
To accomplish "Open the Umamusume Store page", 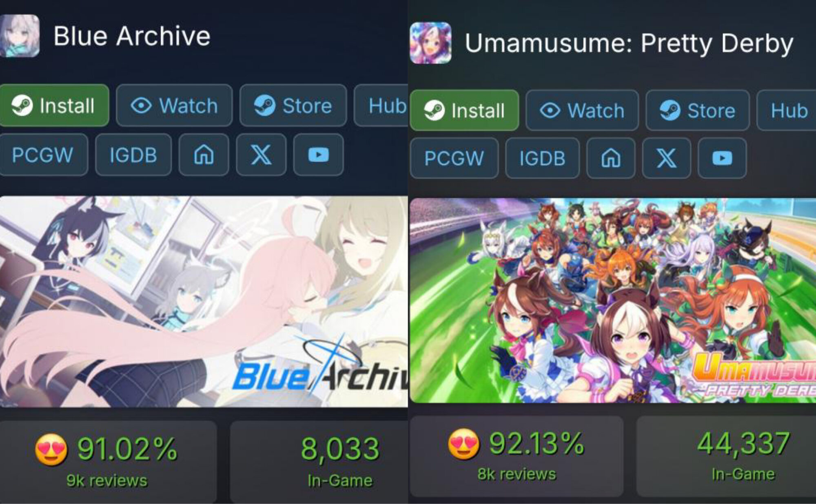I will click(x=698, y=110).
